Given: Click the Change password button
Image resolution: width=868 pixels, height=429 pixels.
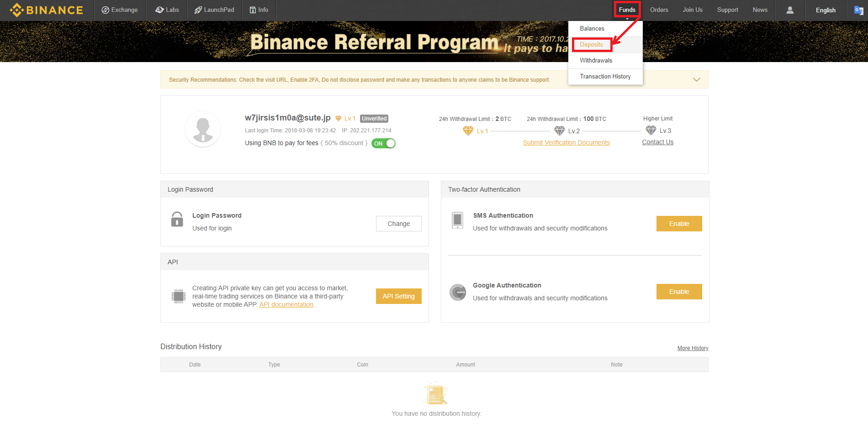Looking at the screenshot, I should [x=399, y=224].
